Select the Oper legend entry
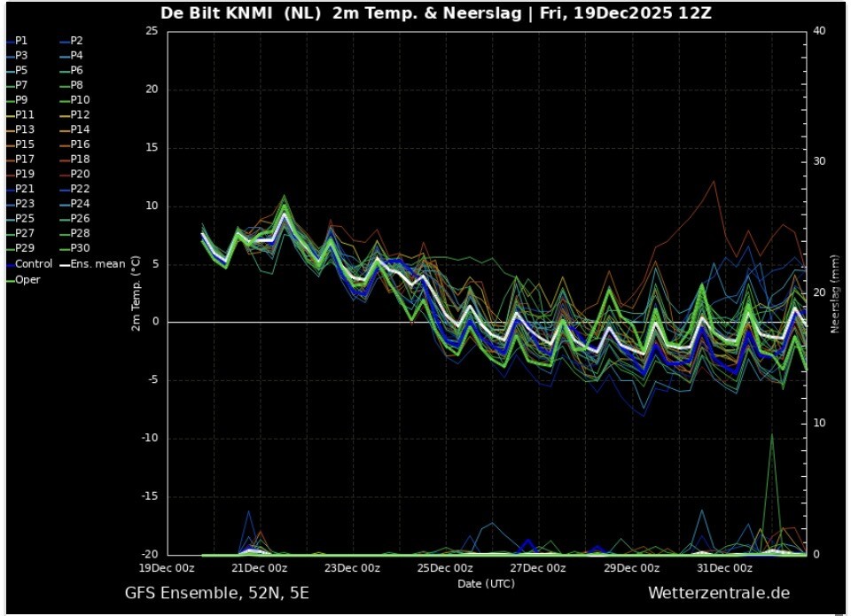This screenshot has height=616, width=851. 24,279
